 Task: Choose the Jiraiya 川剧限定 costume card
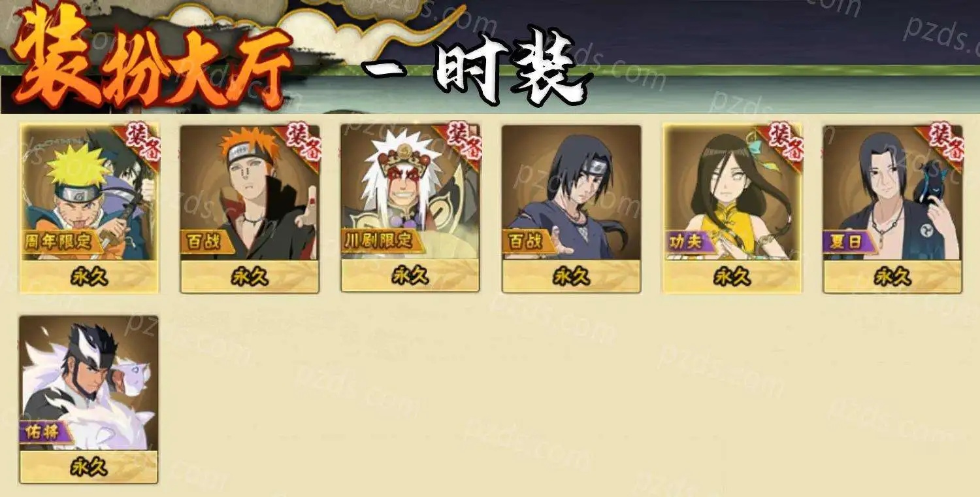pyautogui.click(x=410, y=209)
